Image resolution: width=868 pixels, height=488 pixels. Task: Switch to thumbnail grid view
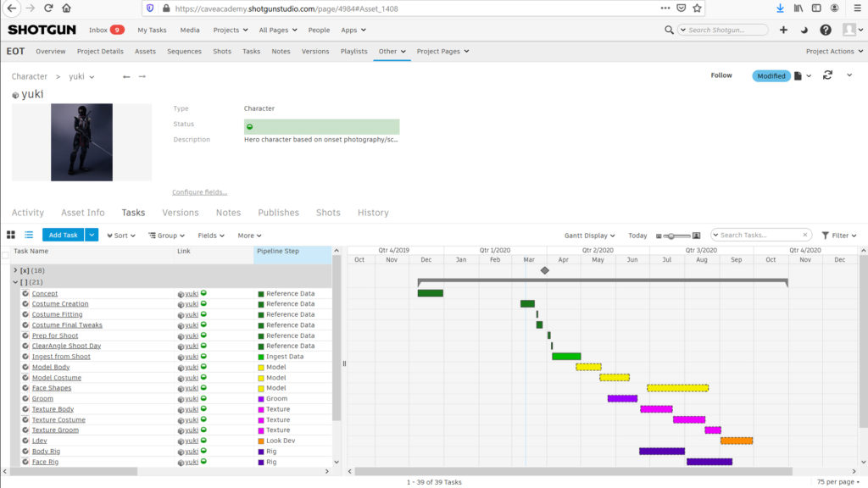tap(11, 236)
